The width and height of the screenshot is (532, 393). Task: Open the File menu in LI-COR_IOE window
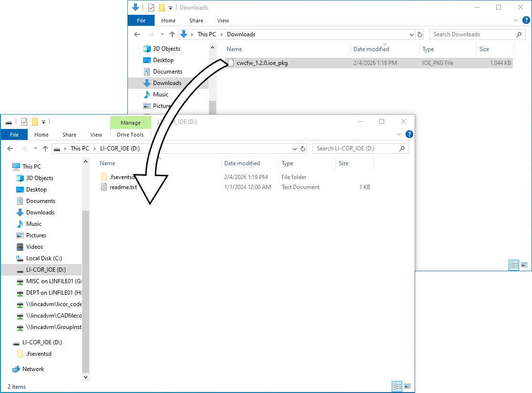click(x=14, y=135)
